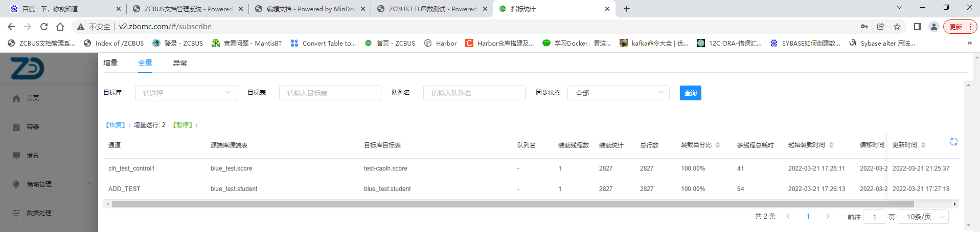Open the Sybase alter 用法 bookmark
The image size is (980, 232).
[882, 43]
